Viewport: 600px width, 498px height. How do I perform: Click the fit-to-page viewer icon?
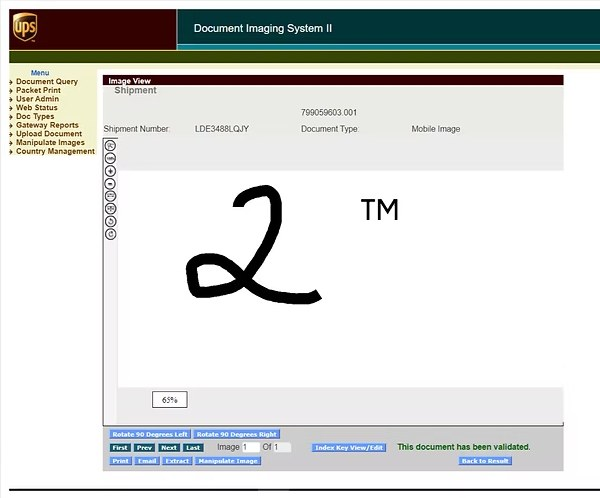coord(111,209)
